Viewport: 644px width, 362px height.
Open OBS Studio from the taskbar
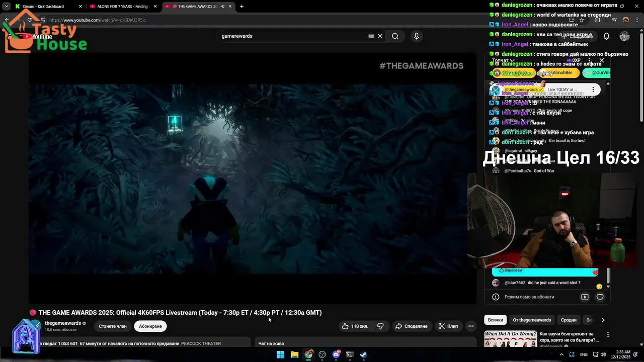322,354
